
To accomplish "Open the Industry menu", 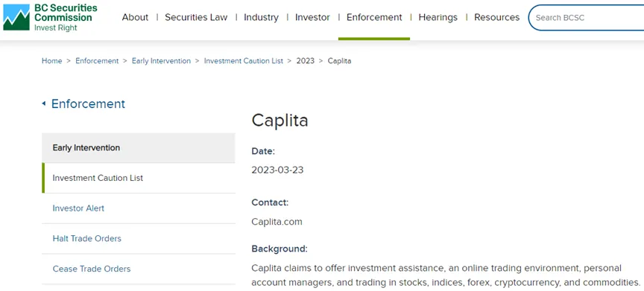I will coord(261,17).
